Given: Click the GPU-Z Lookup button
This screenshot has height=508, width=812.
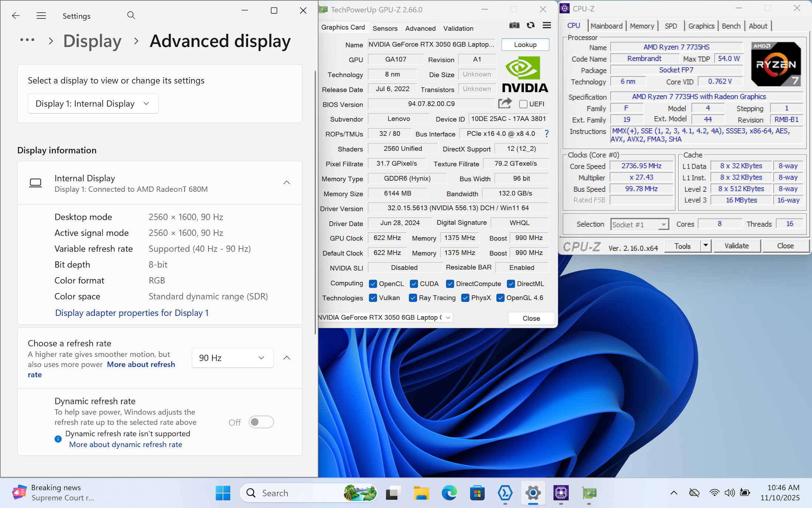Looking at the screenshot, I should [x=525, y=45].
